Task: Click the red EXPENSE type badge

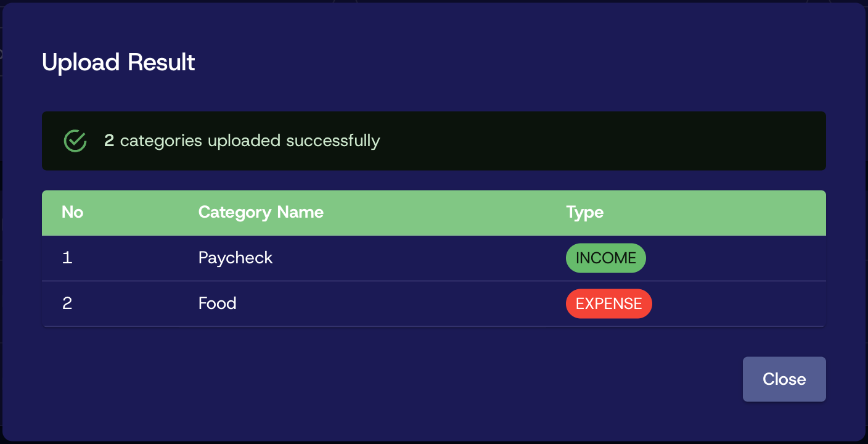Action: point(608,304)
